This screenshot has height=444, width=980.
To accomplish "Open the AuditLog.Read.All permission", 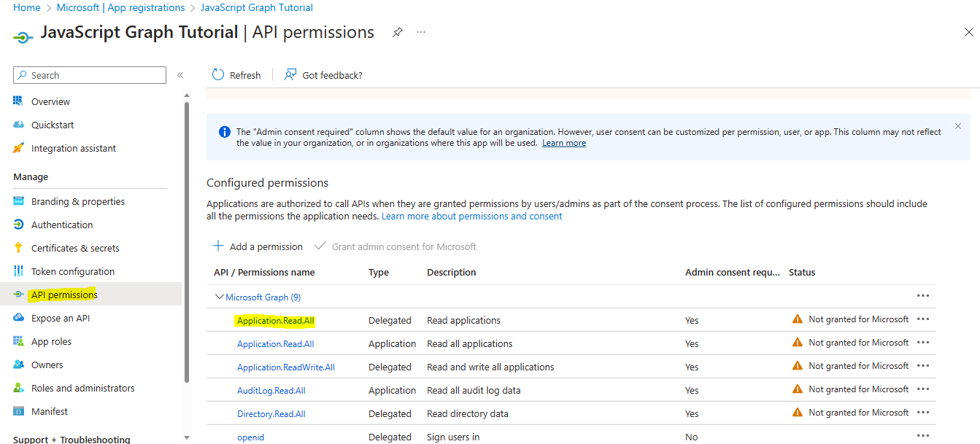I will (x=271, y=390).
